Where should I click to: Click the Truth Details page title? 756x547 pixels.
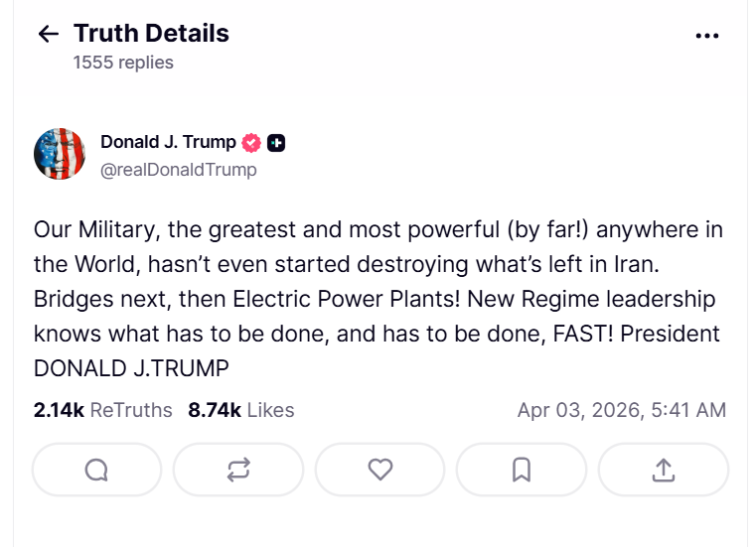[x=151, y=33]
